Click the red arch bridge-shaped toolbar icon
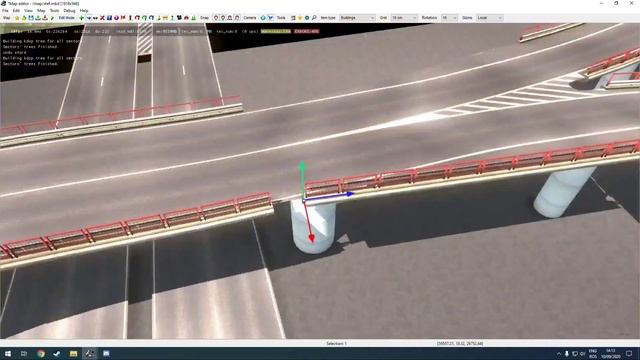 pyautogui.click(x=138, y=18)
